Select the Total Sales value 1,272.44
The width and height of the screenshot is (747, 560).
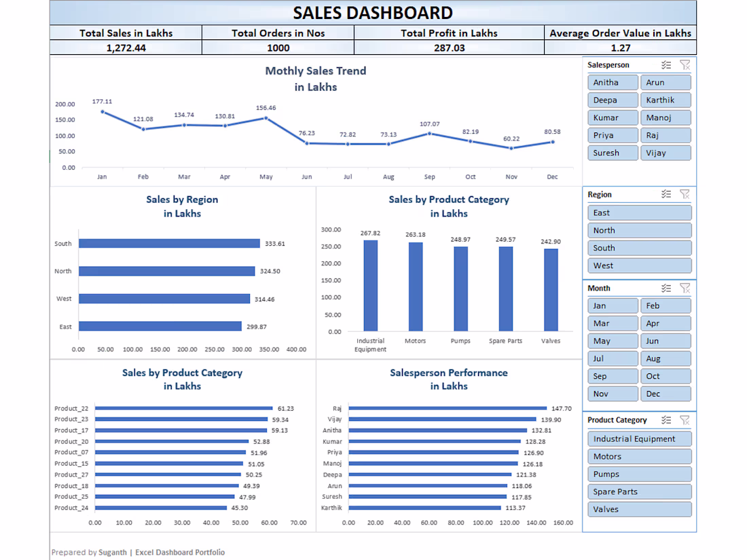(x=126, y=48)
